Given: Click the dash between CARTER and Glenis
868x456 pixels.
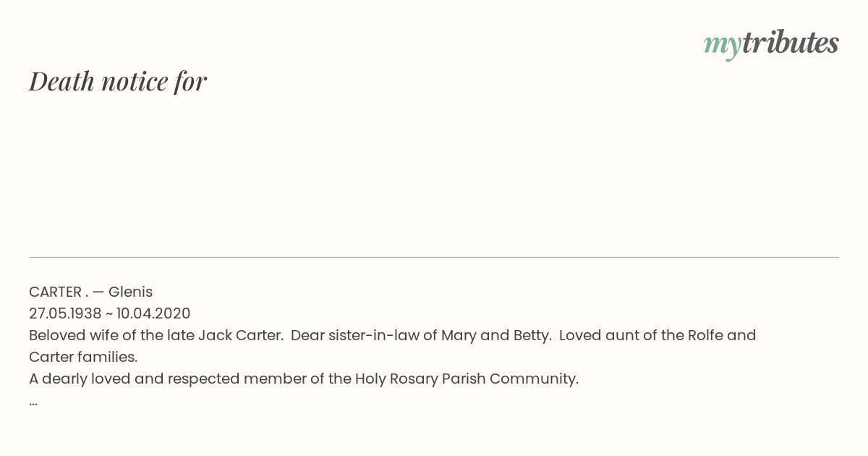Looking at the screenshot, I should [x=98, y=292].
